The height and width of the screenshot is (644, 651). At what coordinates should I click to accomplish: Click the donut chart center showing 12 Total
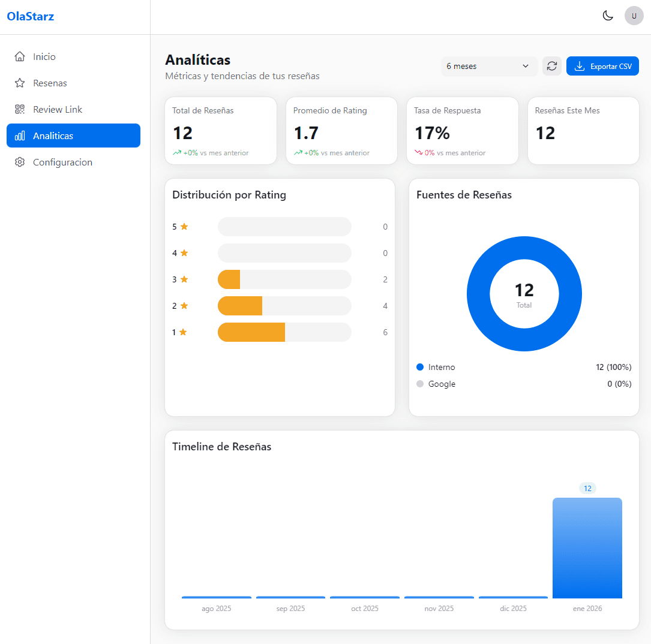[x=524, y=294]
